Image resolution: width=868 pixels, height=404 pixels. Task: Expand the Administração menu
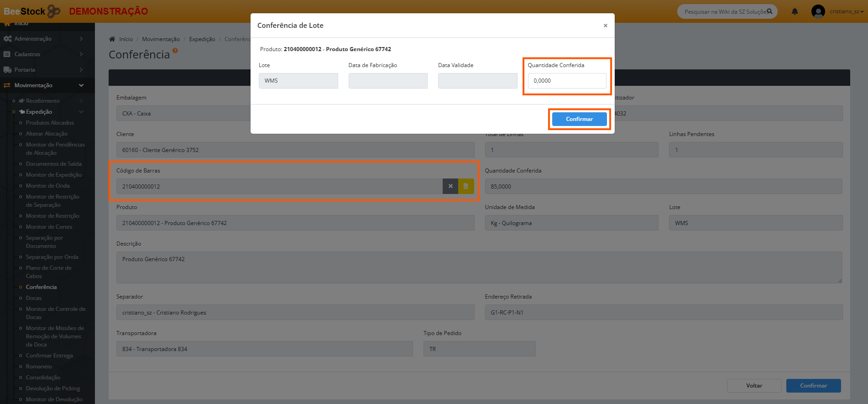click(x=33, y=39)
